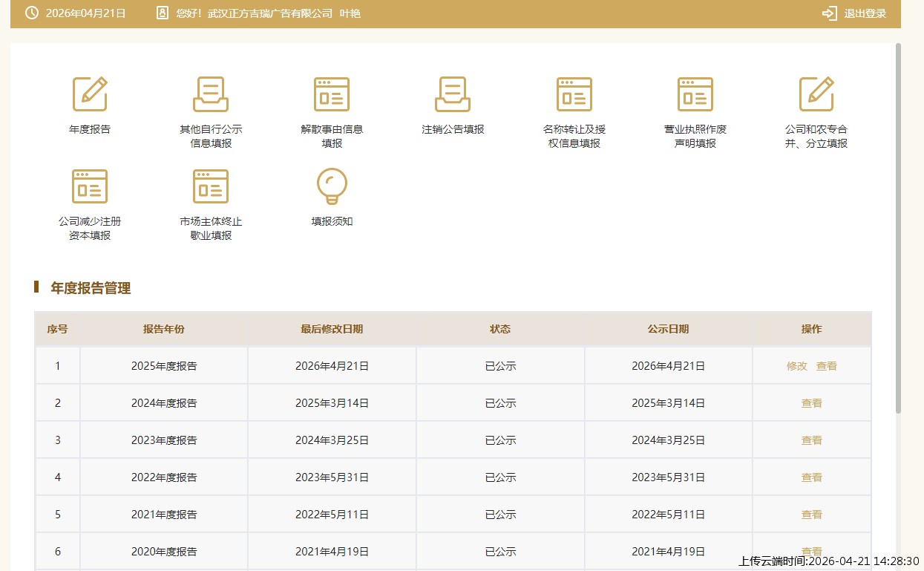This screenshot has width=924, height=571.
Task: Click 查看 for the 2025年度报告
Action: 827,366
